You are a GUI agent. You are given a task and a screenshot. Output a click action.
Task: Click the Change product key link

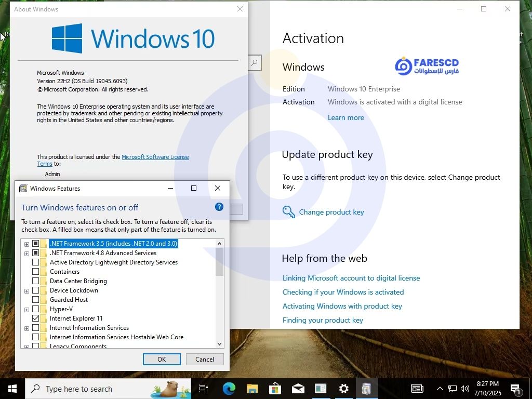(331, 212)
